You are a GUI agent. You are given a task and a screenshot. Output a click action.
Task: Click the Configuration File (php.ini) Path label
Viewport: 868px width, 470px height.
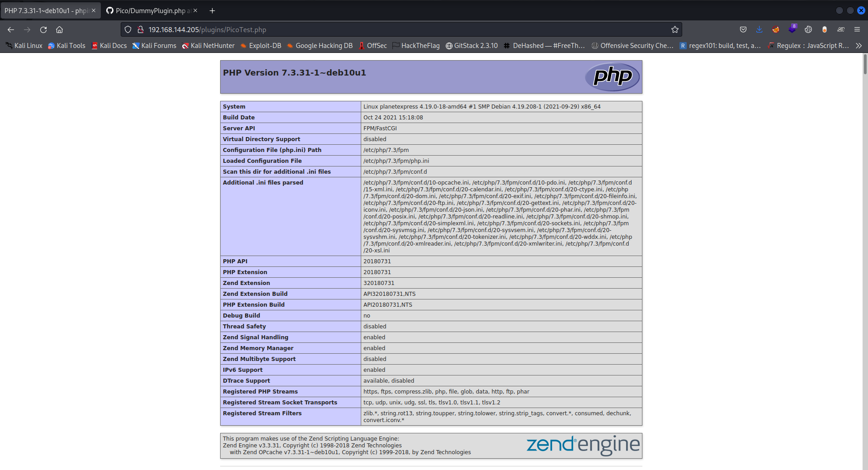click(x=272, y=150)
